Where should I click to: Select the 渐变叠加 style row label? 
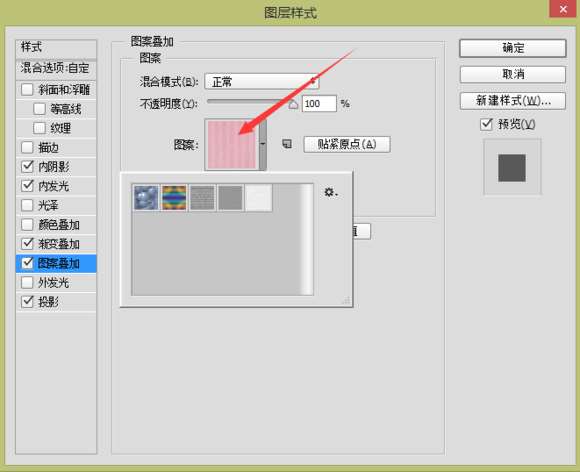59,244
